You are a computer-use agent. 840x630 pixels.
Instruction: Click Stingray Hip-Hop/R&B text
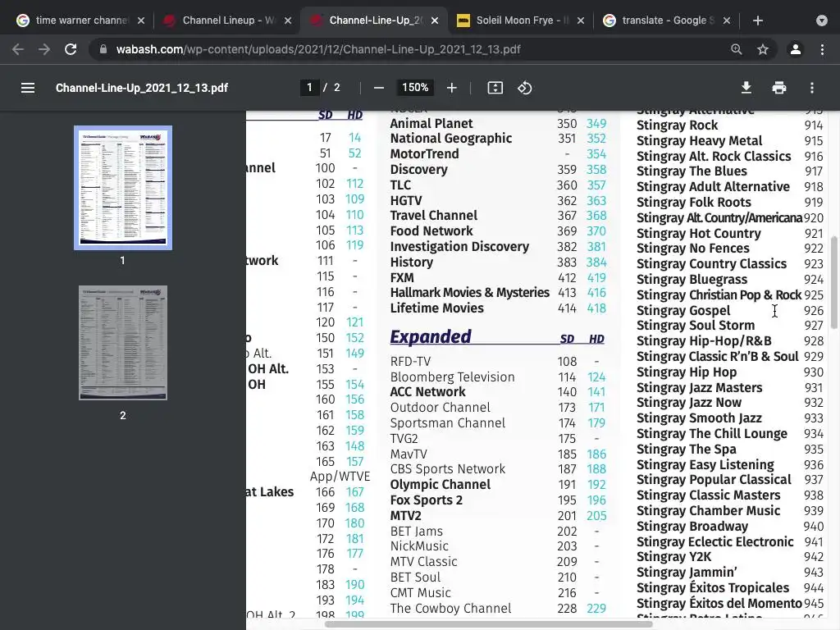click(704, 340)
